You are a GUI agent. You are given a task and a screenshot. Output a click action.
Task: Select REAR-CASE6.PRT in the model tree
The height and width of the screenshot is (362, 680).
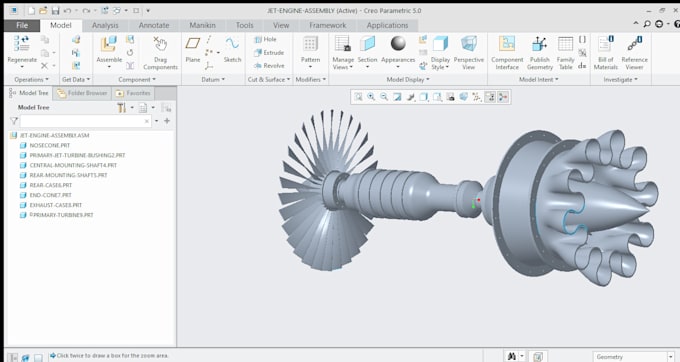[x=51, y=185]
